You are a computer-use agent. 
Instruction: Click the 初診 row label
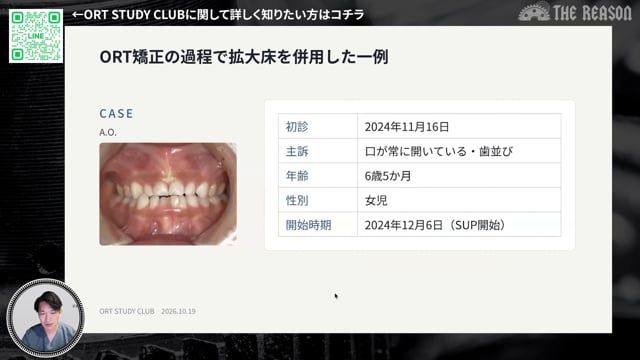coord(297,127)
